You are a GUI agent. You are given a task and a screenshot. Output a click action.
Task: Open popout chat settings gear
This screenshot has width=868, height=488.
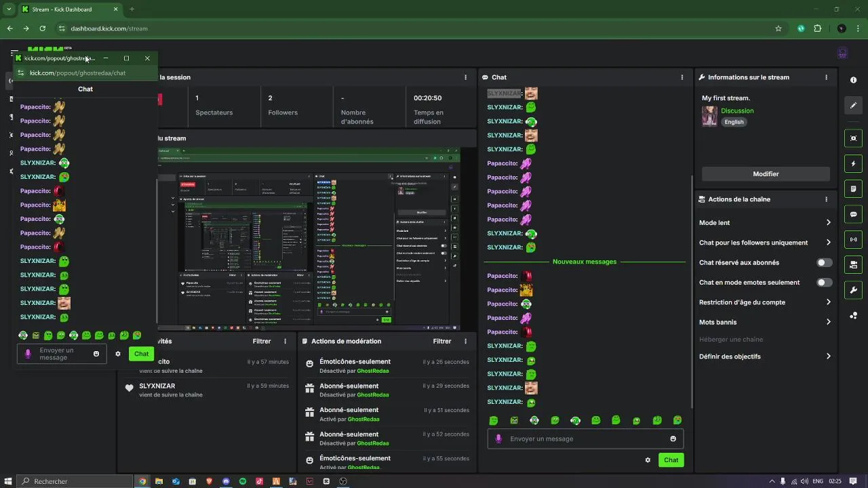(117, 354)
